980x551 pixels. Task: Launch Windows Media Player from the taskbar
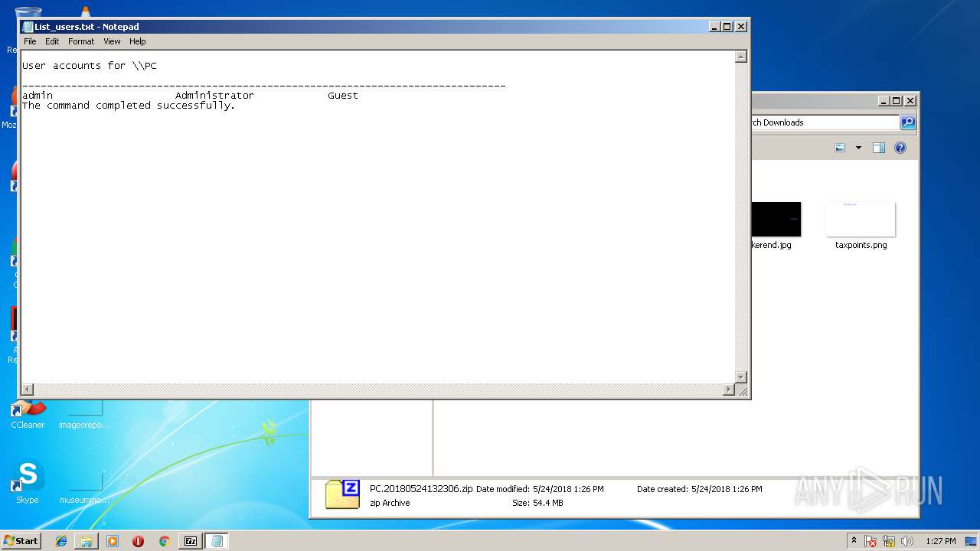point(113,541)
